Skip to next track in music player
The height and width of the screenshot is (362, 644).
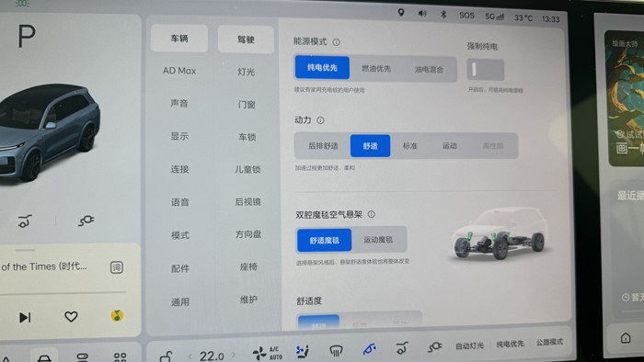[x=25, y=317]
